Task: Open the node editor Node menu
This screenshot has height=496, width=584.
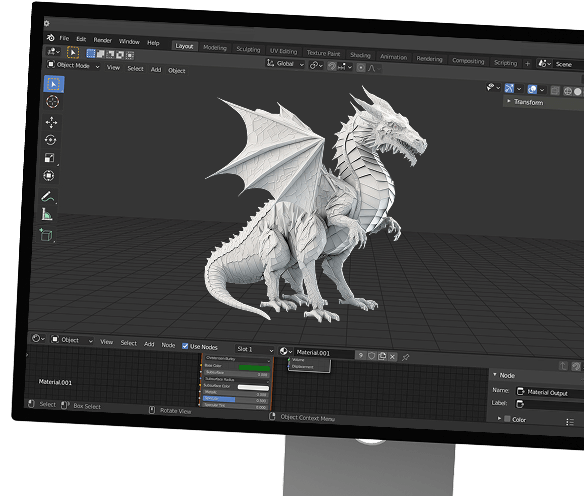Action: (168, 345)
